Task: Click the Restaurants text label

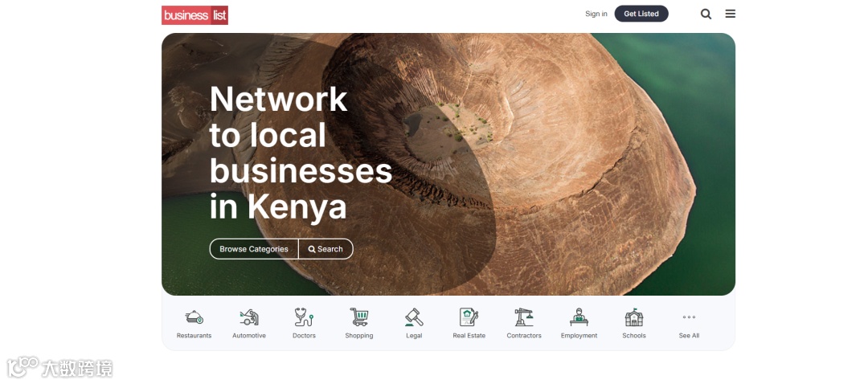Action: (x=194, y=335)
